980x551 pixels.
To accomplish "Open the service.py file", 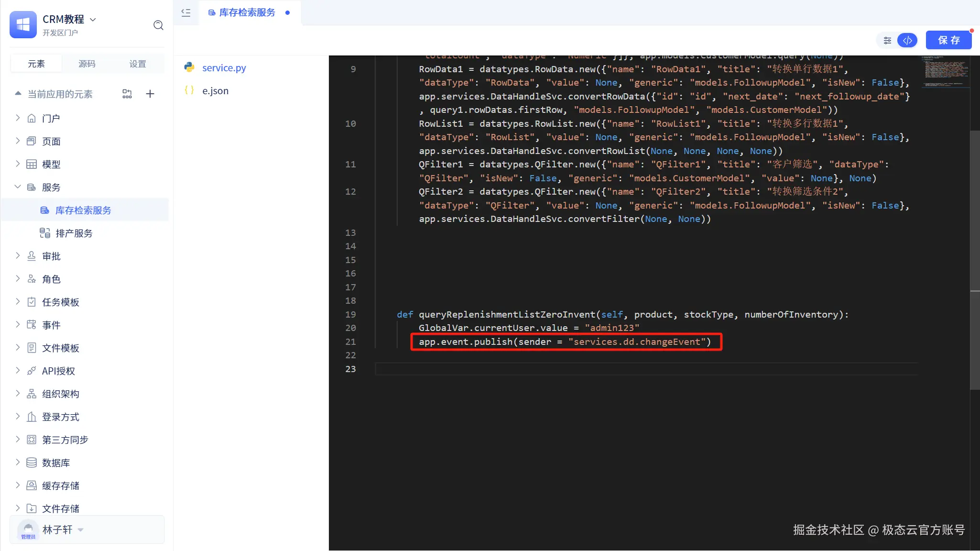I will tap(224, 68).
